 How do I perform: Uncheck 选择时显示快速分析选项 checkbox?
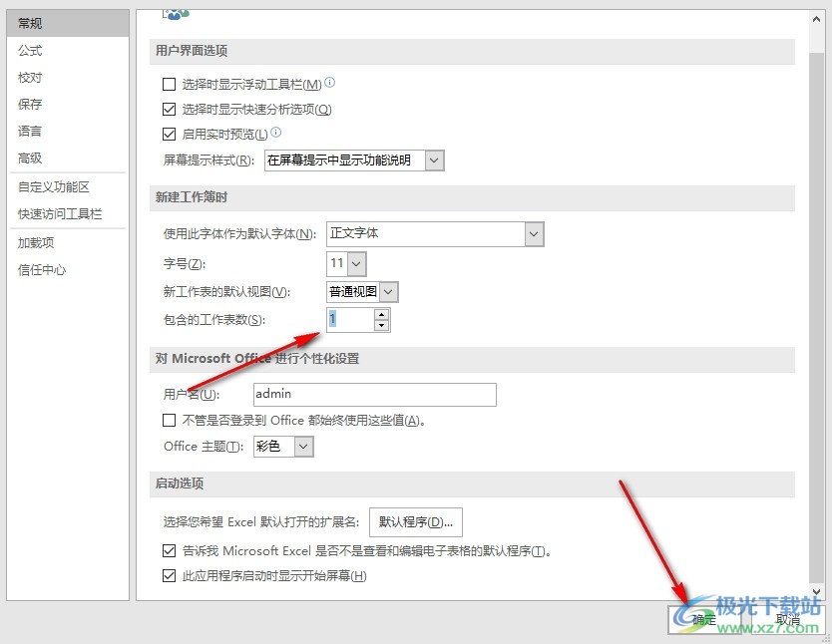[x=169, y=110]
